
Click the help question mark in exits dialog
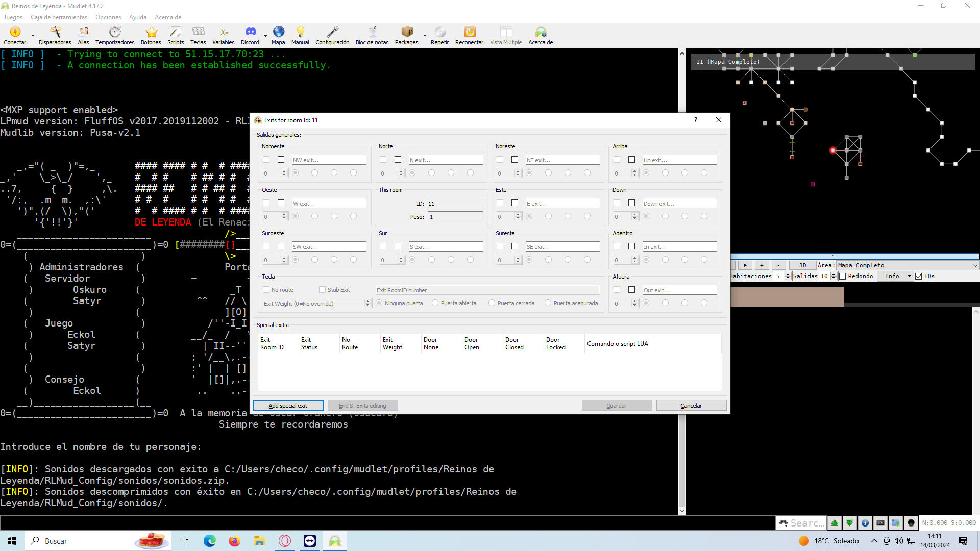tap(695, 120)
